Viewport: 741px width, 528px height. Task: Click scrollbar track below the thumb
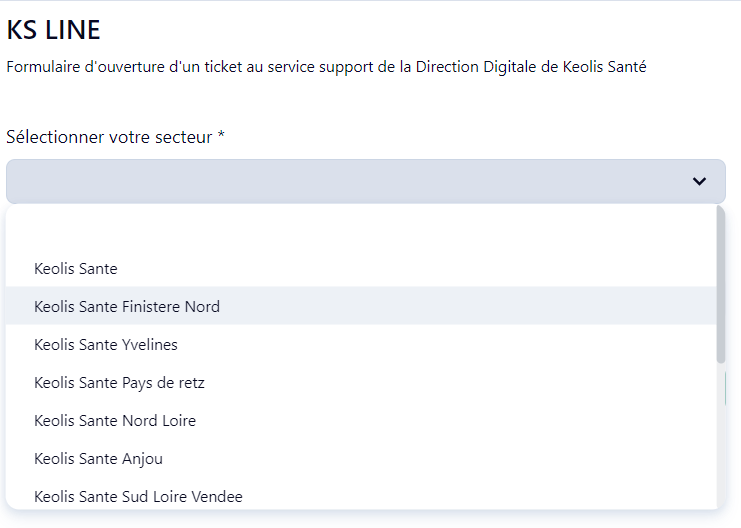pos(721,440)
